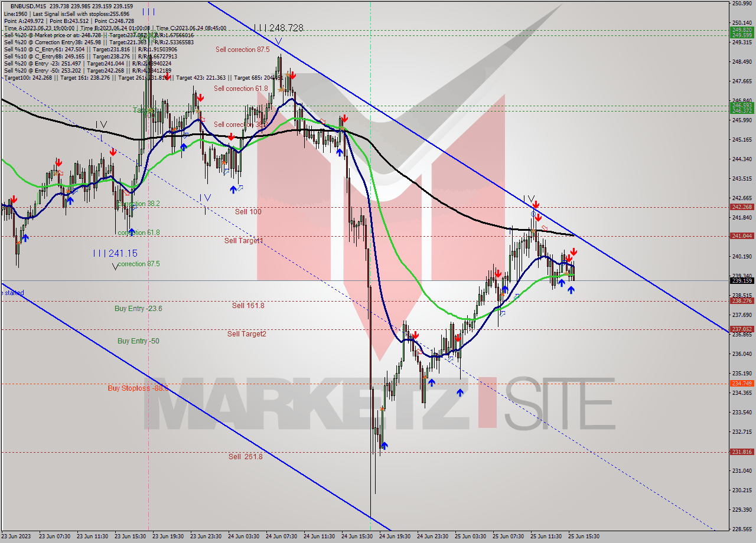Click the 'Sell Target1' label
The width and height of the screenshot is (756, 543).
pos(243,240)
